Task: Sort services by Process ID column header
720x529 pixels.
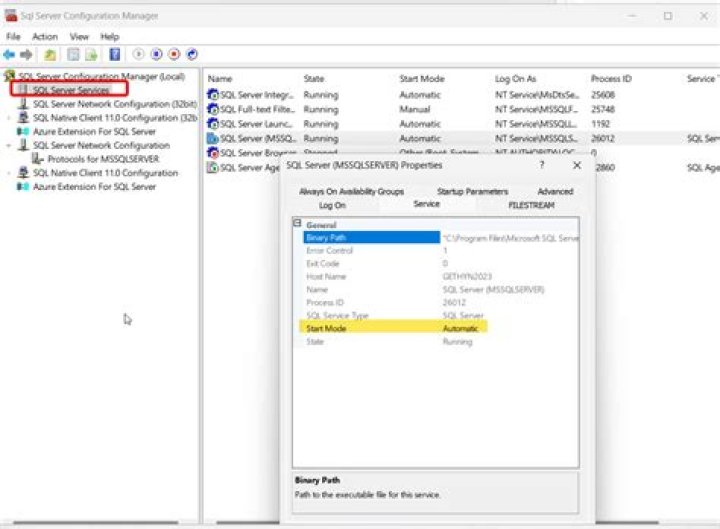Action: (x=611, y=79)
